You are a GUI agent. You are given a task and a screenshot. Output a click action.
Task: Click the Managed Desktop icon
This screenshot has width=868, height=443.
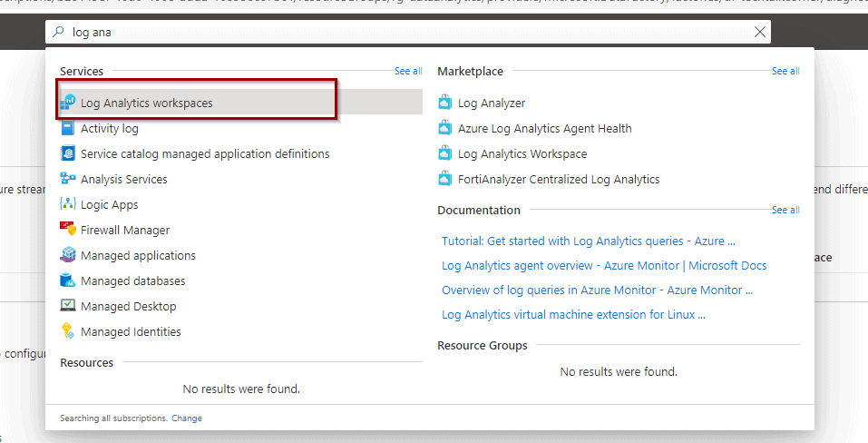click(67, 306)
